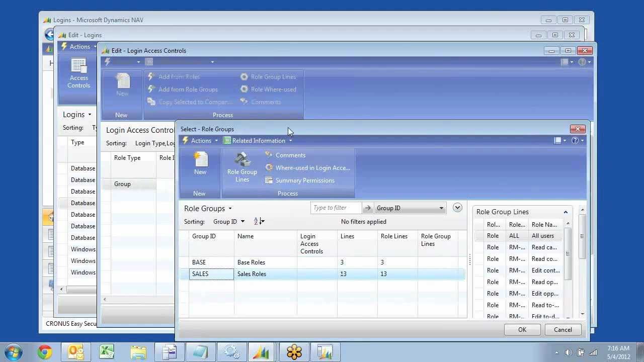The width and height of the screenshot is (644, 362).
Task: Click New in Select - Role Groups ribbon
Action: (200, 164)
